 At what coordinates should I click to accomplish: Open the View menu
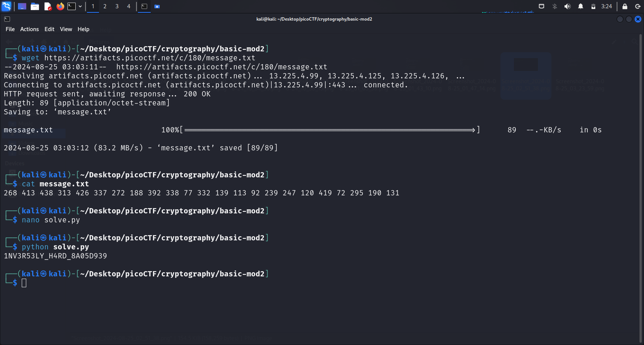66,29
